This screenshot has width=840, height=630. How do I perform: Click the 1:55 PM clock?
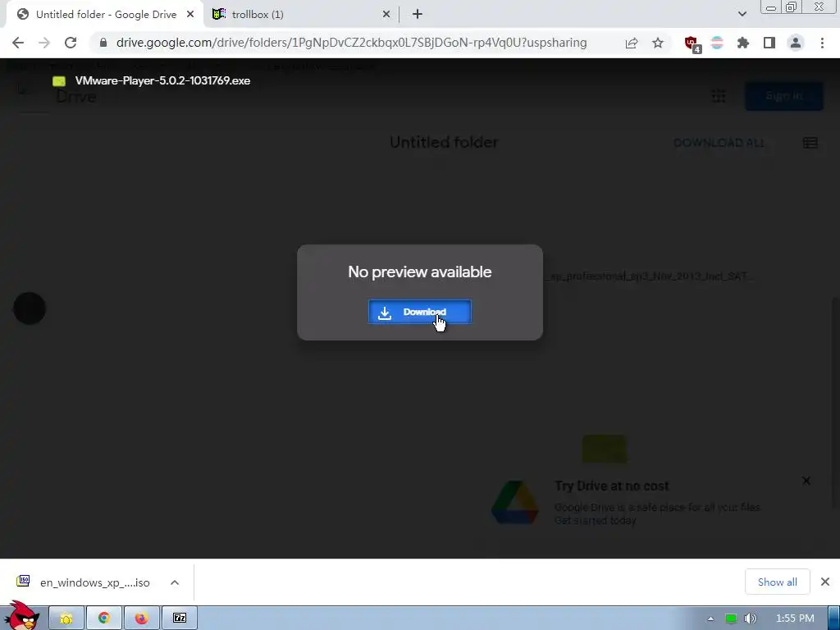795,619
